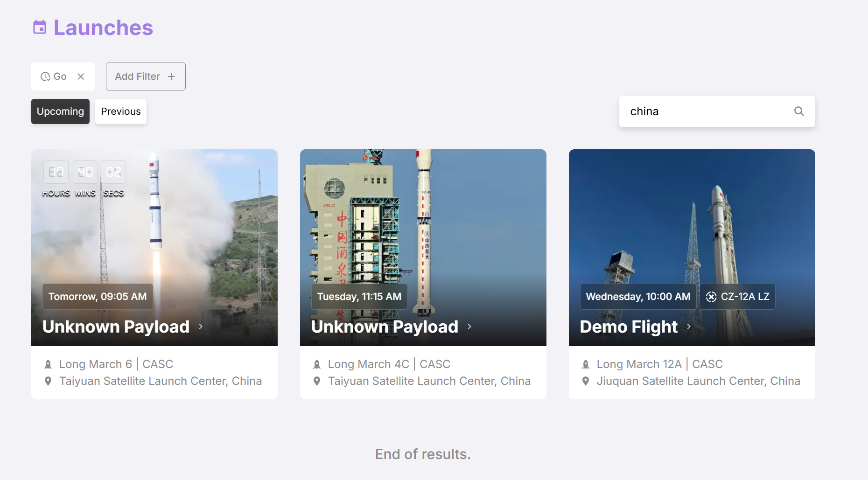Click the Long March 4C | CASC text
868x480 pixels.
389,364
